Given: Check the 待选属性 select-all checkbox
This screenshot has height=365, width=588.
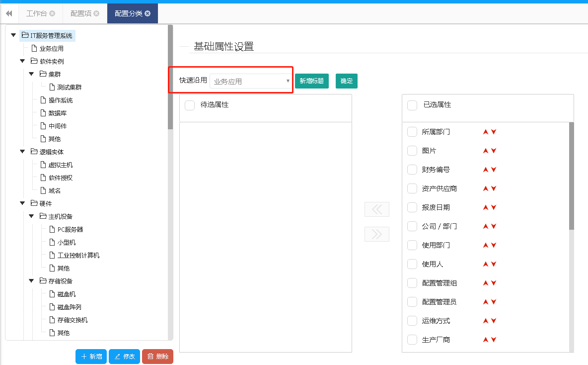Looking at the screenshot, I should [x=189, y=105].
